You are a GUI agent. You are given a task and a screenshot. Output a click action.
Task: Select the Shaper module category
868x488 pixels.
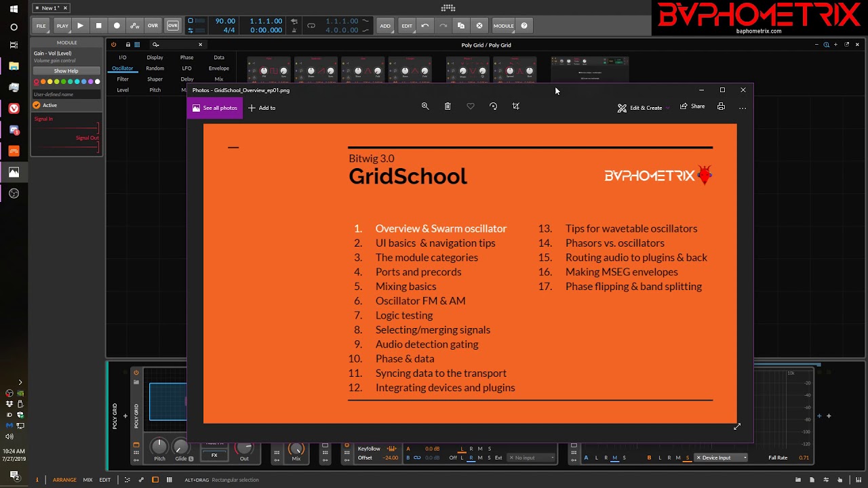(155, 79)
